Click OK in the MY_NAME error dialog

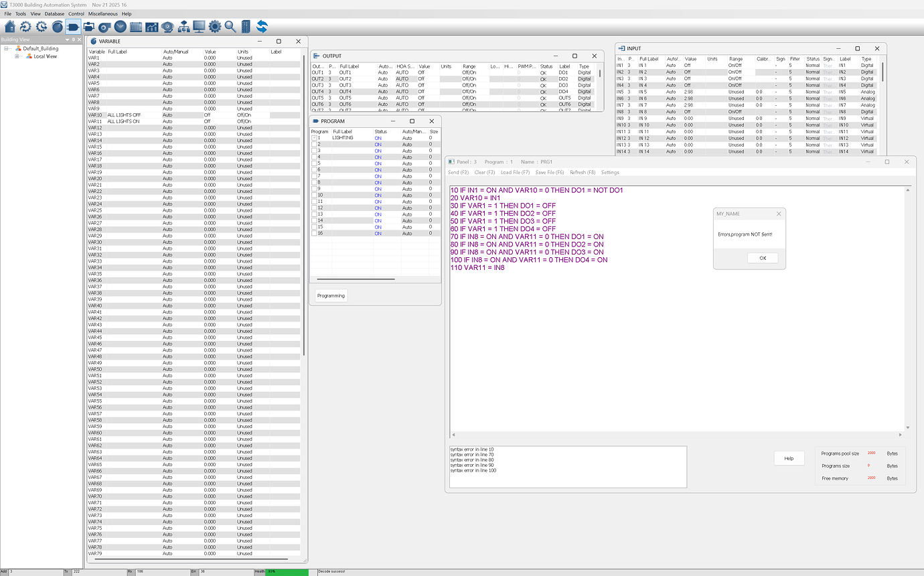[763, 257]
